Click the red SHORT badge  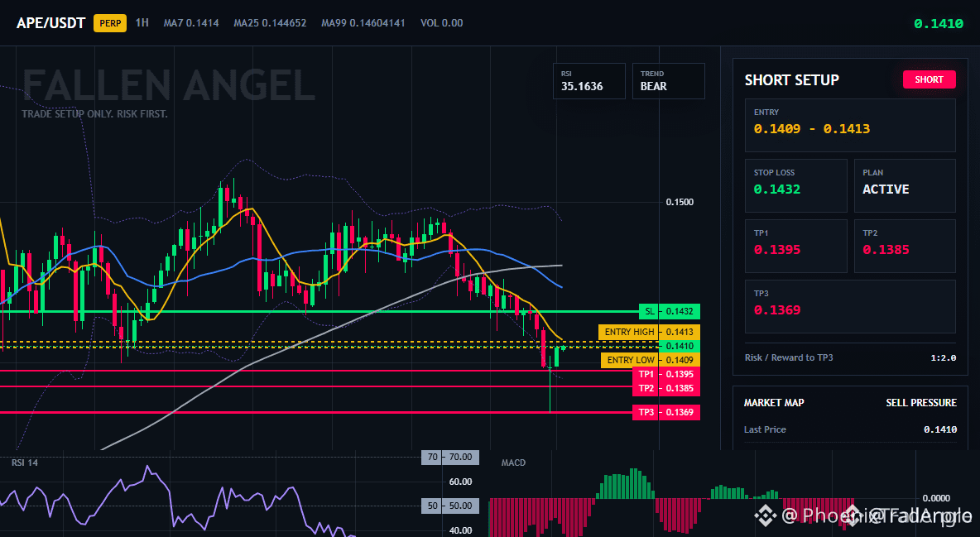pos(929,79)
